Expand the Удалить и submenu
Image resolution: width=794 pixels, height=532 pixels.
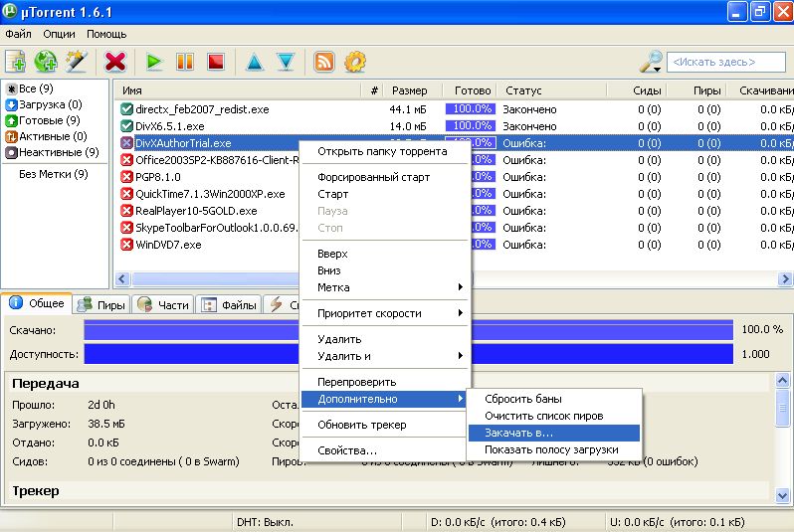coord(385,356)
